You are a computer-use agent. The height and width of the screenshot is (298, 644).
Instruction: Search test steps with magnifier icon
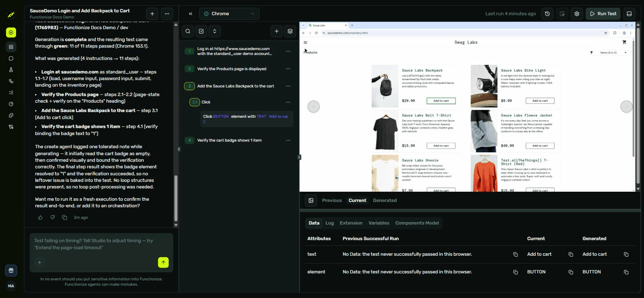188,31
